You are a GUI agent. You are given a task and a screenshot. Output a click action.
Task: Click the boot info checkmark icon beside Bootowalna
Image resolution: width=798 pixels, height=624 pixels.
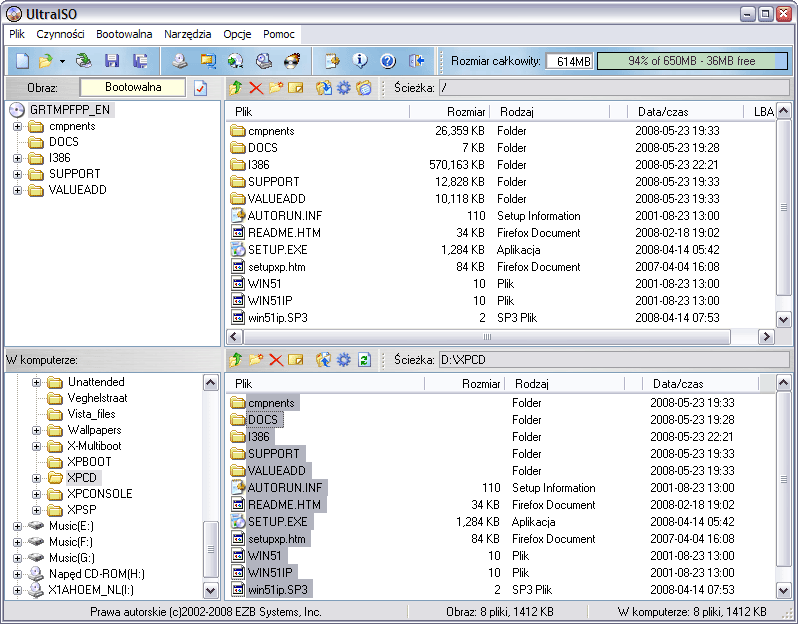click(x=201, y=88)
